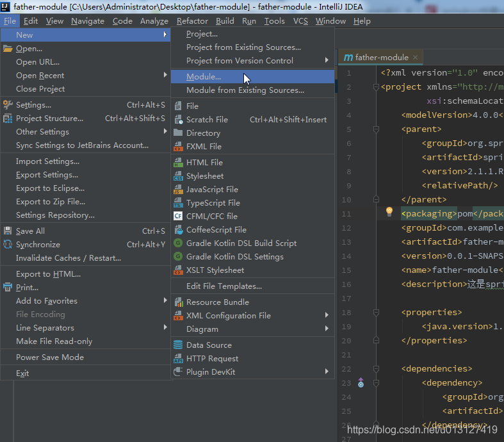Choose Project... in the New submenu

point(253,34)
